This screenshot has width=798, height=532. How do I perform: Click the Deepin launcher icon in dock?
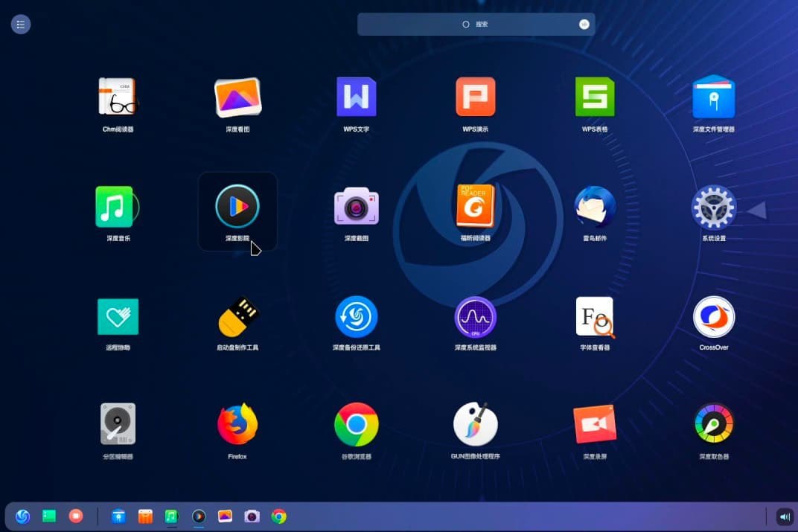[x=22, y=516]
